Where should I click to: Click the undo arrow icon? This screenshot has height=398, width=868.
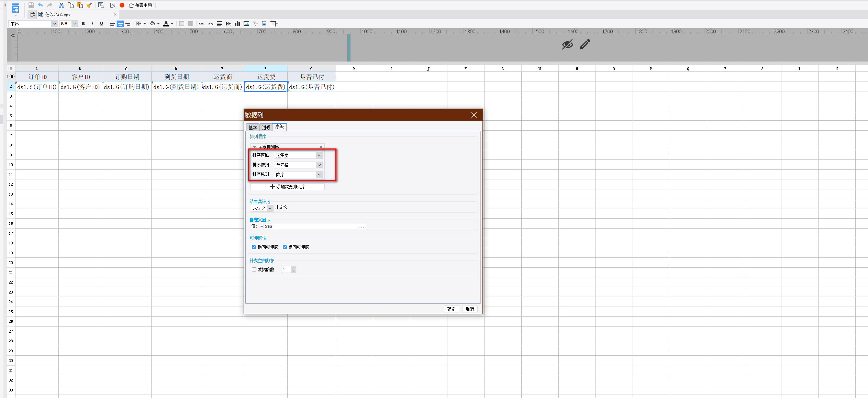(x=41, y=5)
